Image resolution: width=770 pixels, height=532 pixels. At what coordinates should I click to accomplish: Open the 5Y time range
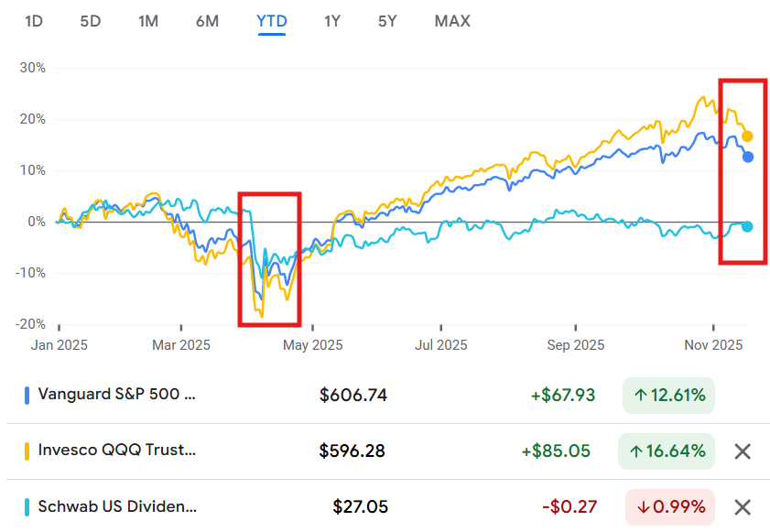tap(387, 20)
